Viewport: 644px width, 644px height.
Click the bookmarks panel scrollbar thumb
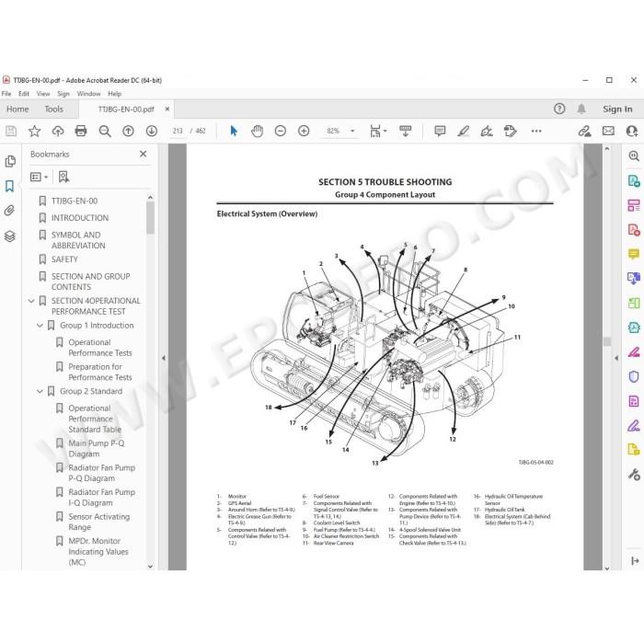[150, 218]
